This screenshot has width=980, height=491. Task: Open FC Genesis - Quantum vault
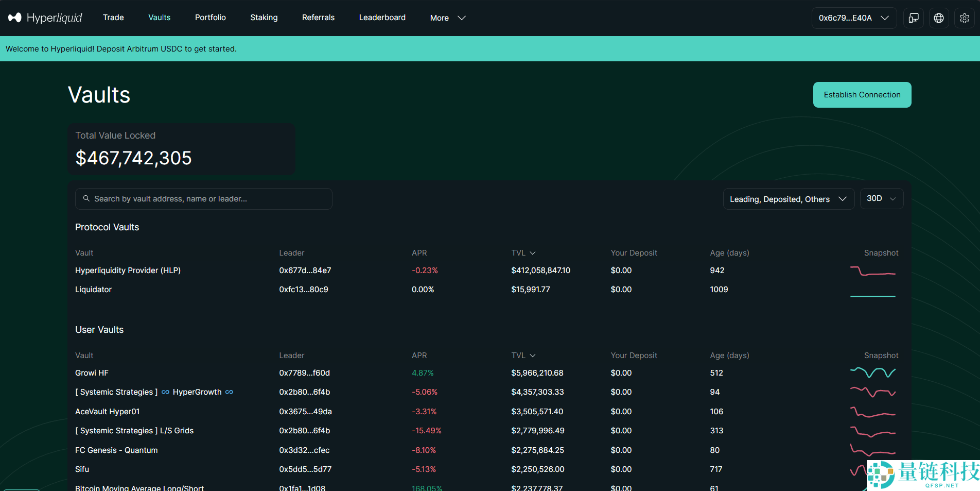pyautogui.click(x=116, y=450)
